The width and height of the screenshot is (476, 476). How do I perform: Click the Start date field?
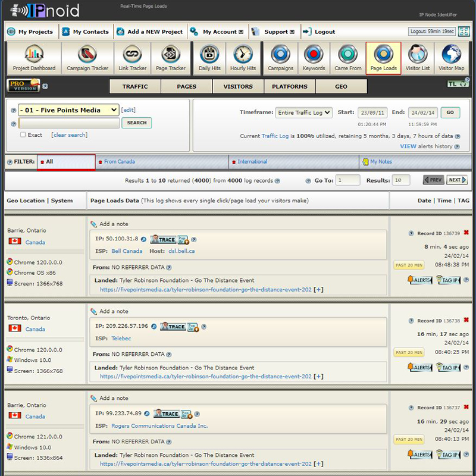(x=372, y=112)
